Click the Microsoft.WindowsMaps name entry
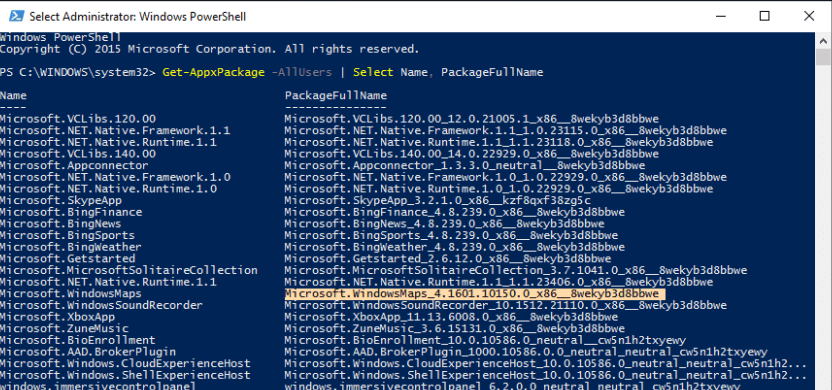Viewport: 832px width, 390px height. coord(71,294)
